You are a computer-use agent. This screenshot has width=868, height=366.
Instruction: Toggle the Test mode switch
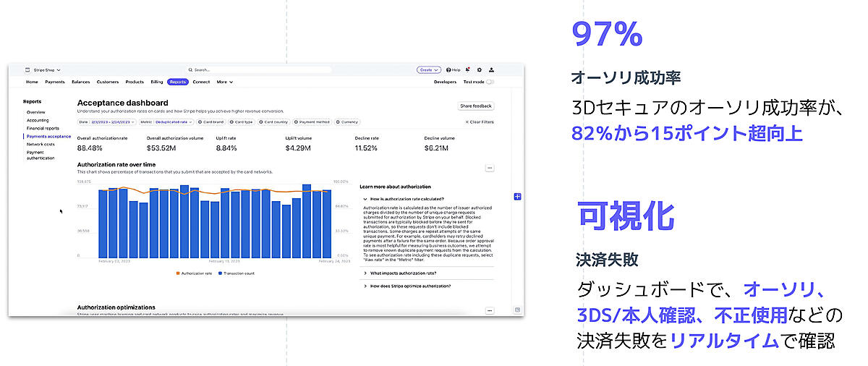[x=490, y=82]
